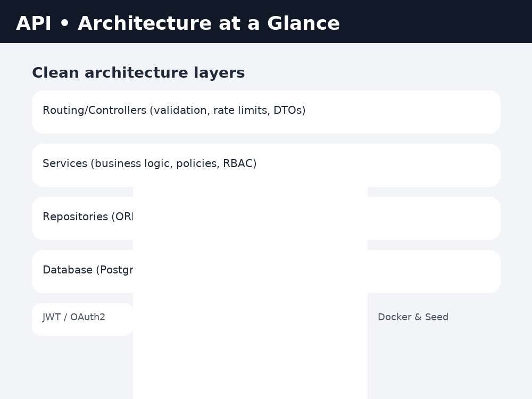This screenshot has height=399, width=532.
Task: Click the Clean architecture layers heading
Action: tap(138, 72)
